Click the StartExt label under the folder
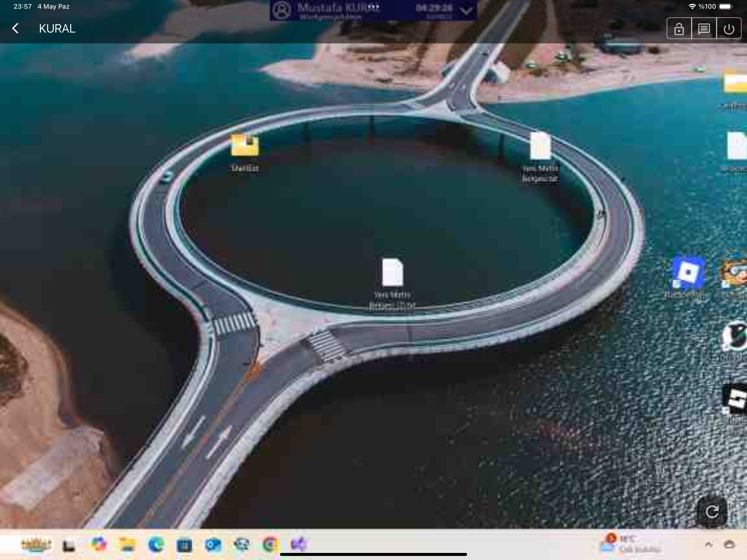747x560 pixels. pos(245,168)
